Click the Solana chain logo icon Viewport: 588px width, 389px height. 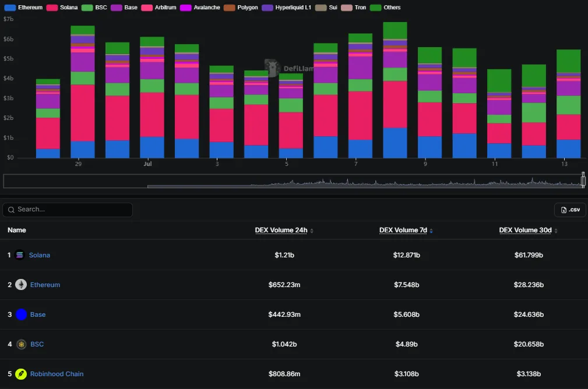coord(19,255)
